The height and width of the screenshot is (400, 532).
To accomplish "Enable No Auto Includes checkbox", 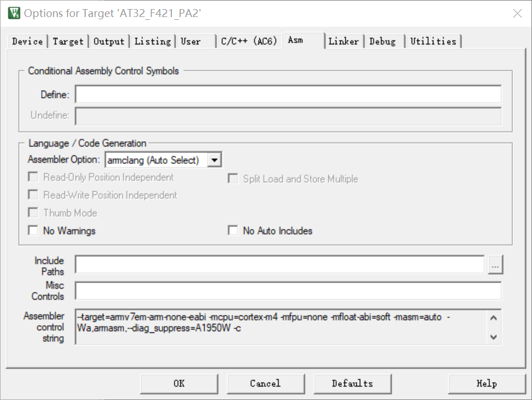I will [233, 230].
